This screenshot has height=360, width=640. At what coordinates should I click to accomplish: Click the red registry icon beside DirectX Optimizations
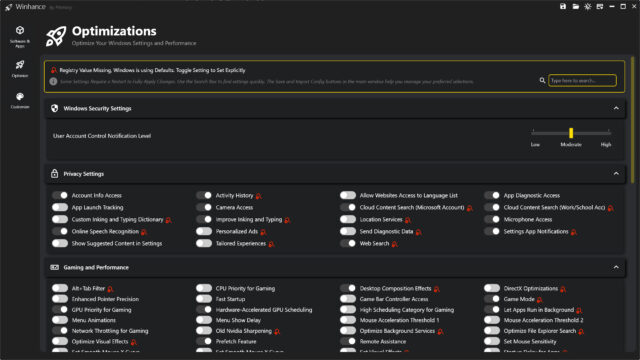563,289
